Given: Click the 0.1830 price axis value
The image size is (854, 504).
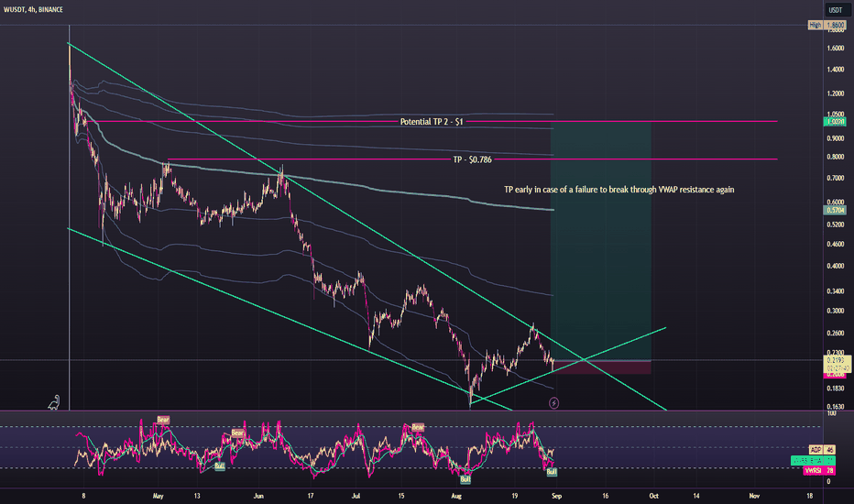Looking at the screenshot, I should click(x=836, y=389).
